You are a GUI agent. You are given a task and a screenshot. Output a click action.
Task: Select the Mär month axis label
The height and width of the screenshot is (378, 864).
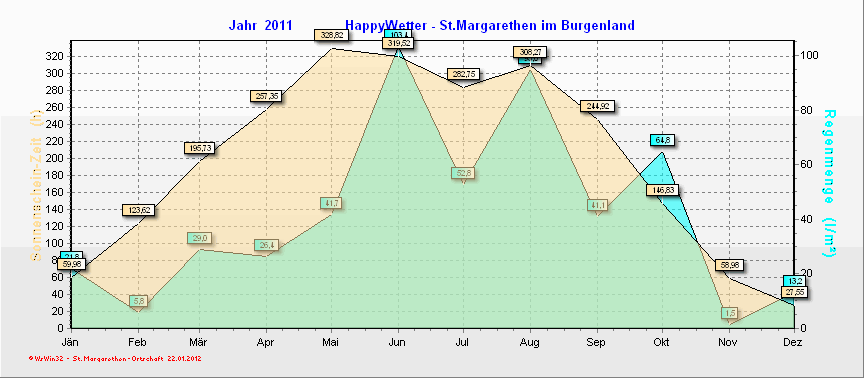[198, 343]
